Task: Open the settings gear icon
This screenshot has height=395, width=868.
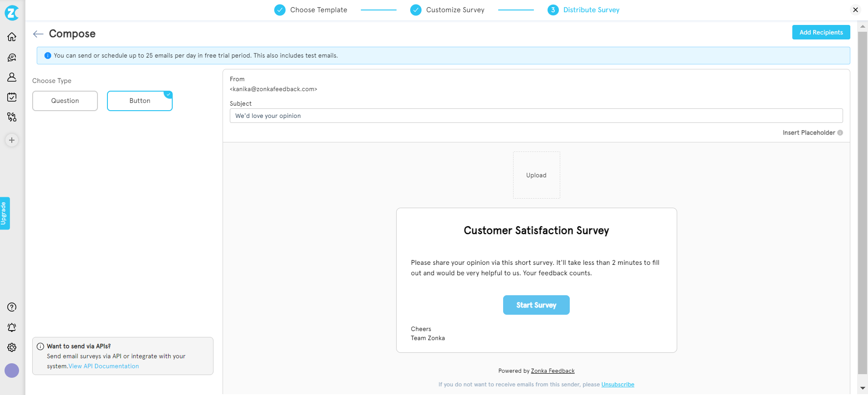Action: (x=12, y=347)
